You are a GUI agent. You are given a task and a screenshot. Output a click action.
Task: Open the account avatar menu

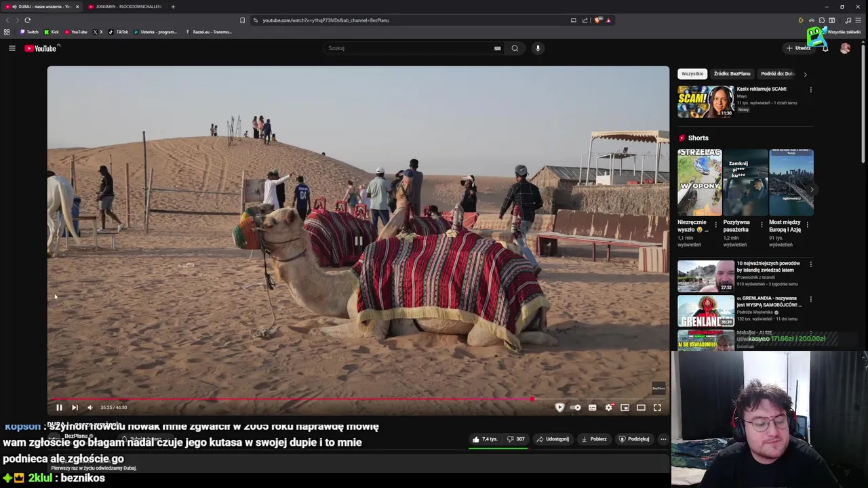point(845,48)
